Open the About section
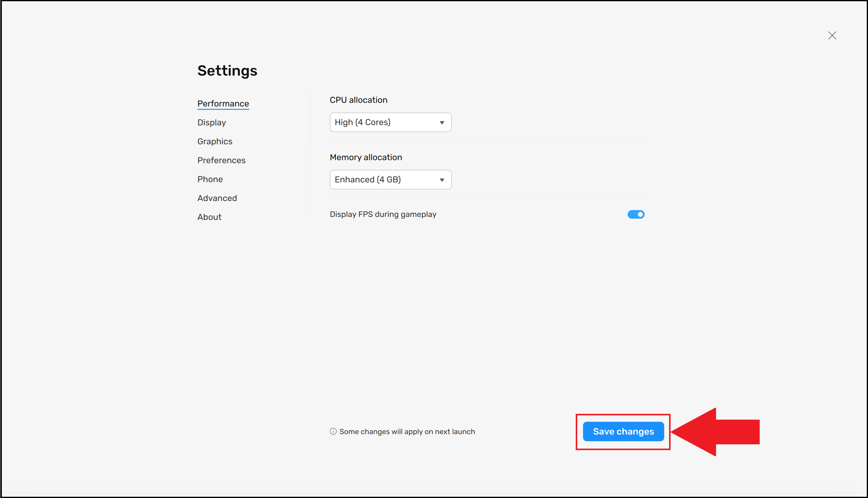868x498 pixels. point(209,217)
